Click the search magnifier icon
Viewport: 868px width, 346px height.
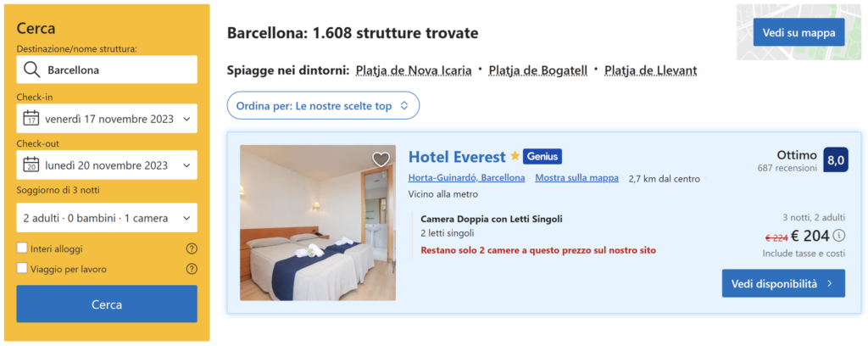coord(32,70)
